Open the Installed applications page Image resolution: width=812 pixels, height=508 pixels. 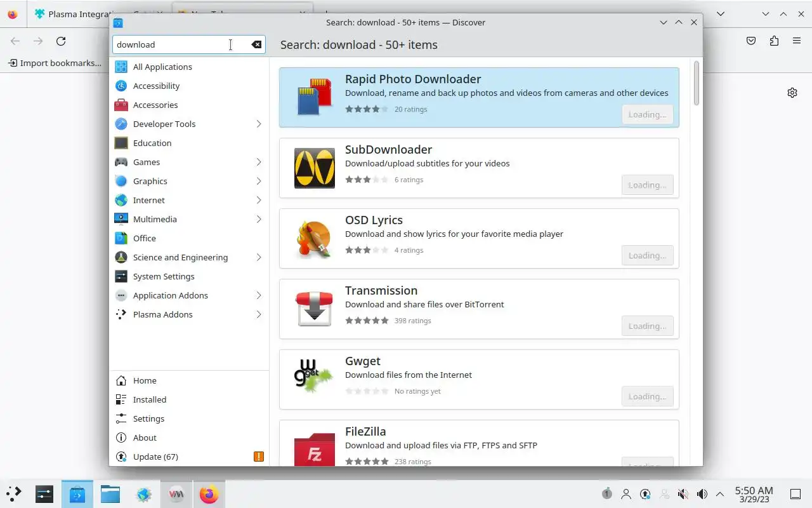(x=189, y=399)
